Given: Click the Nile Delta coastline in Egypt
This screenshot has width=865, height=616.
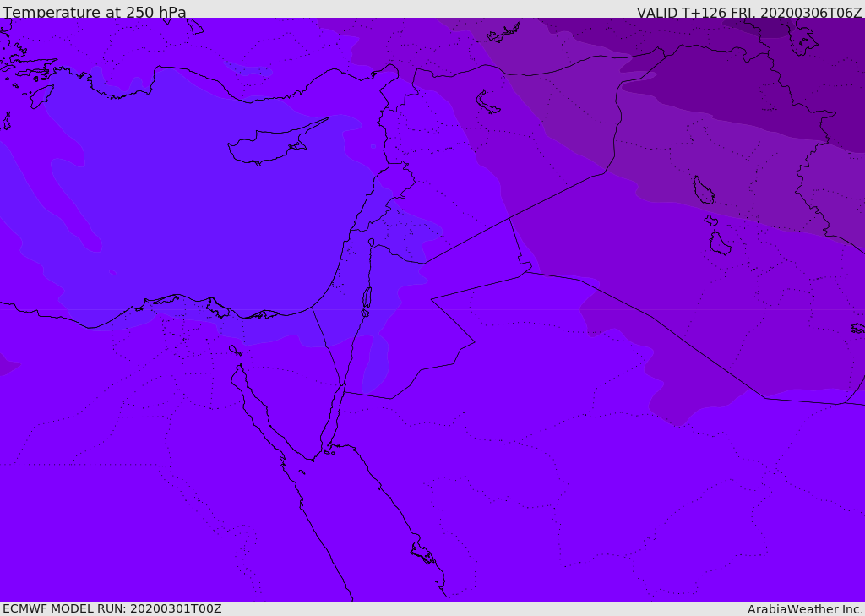Looking at the screenshot, I should pos(186,300).
